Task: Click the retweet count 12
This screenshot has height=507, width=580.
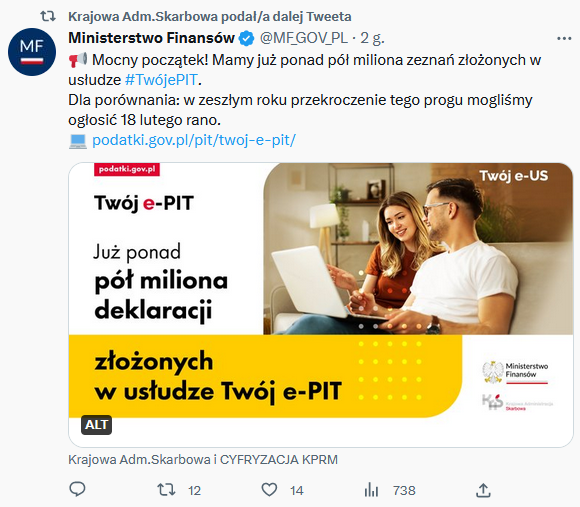Action: [x=194, y=491]
